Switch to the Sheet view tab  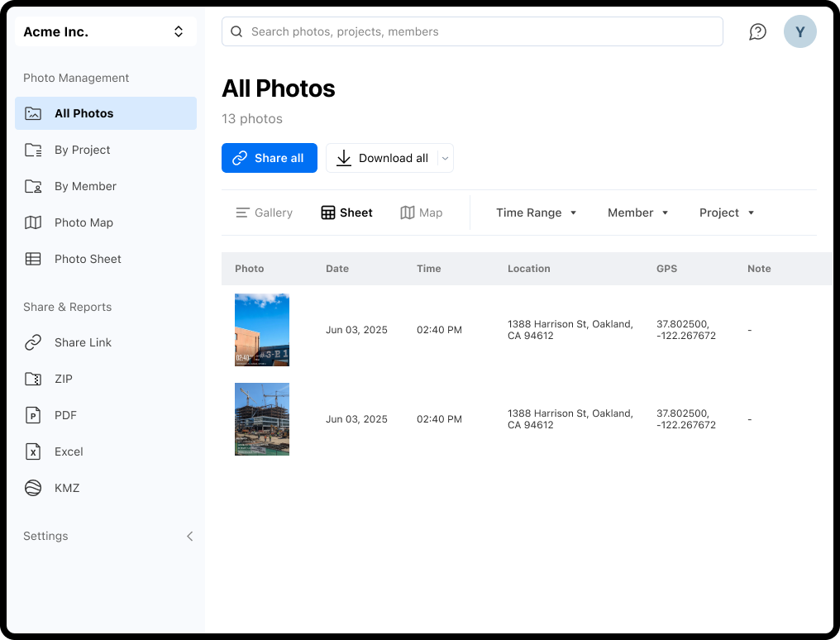coord(346,213)
